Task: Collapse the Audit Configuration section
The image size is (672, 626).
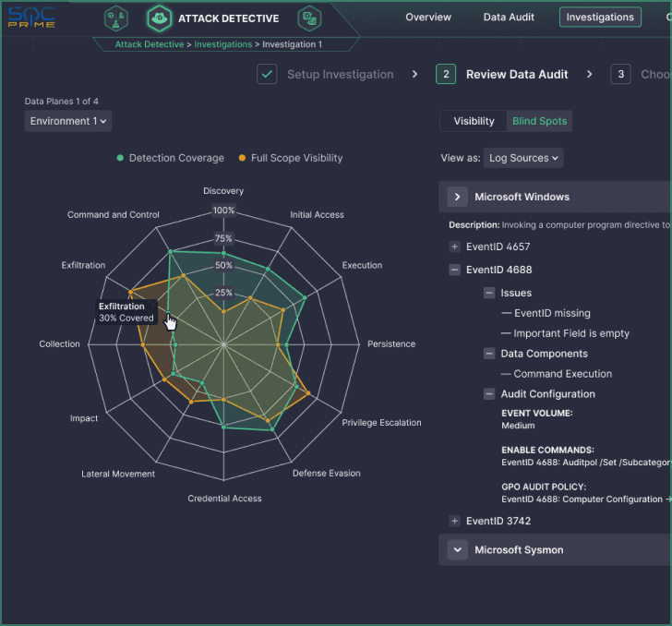Action: pos(489,394)
